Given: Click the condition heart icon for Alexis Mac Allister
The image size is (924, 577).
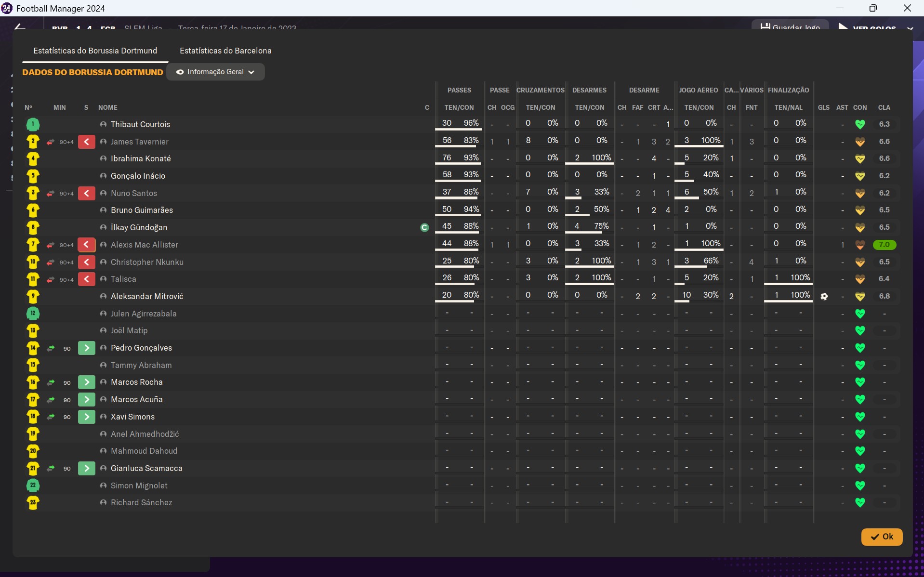Looking at the screenshot, I should coord(860,245).
